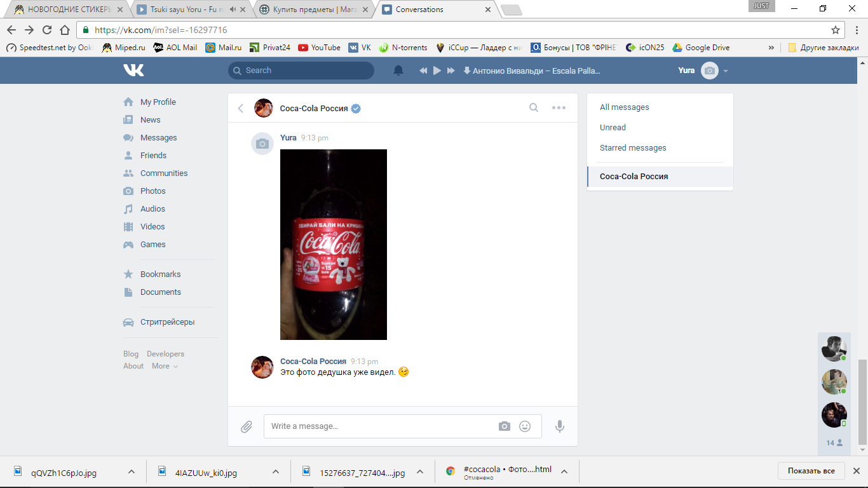Expand options for the qQVZh1C6pJo.jpg download
The height and width of the screenshot is (488, 868).
coord(132,471)
